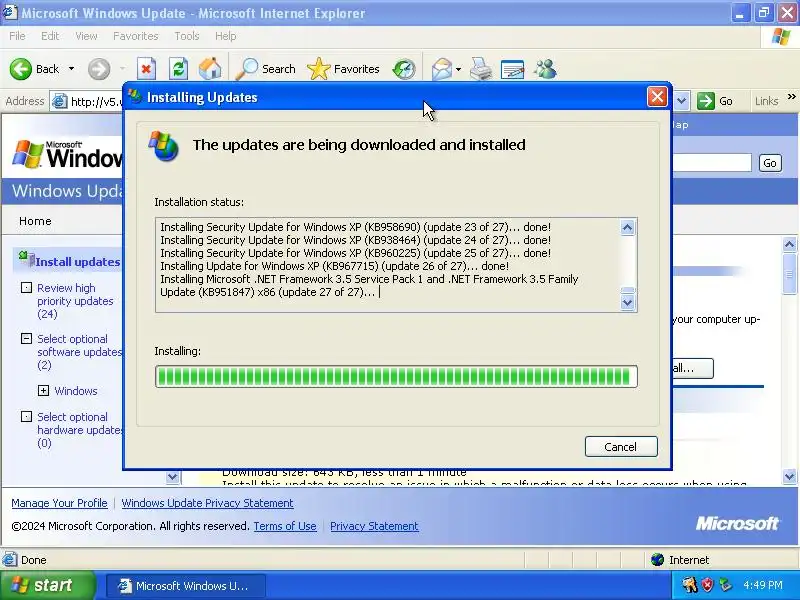Image resolution: width=800 pixels, height=600 pixels.
Task: Click the Internet zone globe in status bar
Action: tap(658, 560)
